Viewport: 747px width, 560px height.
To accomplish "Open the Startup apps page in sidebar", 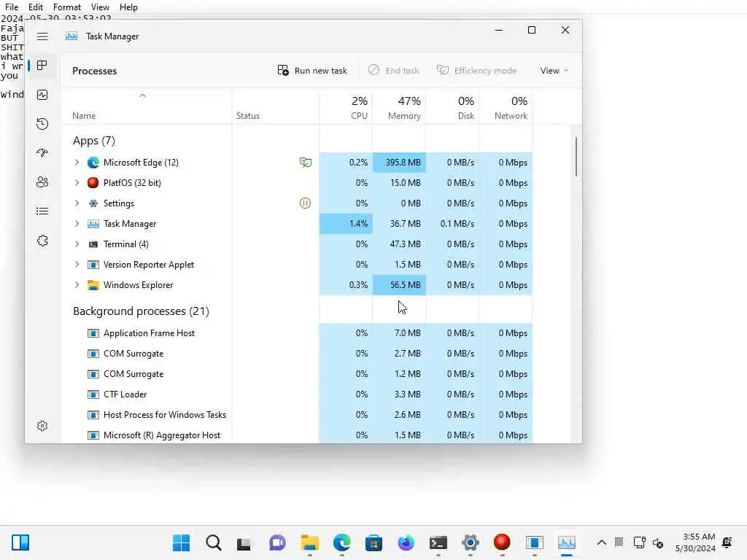I will (x=42, y=153).
